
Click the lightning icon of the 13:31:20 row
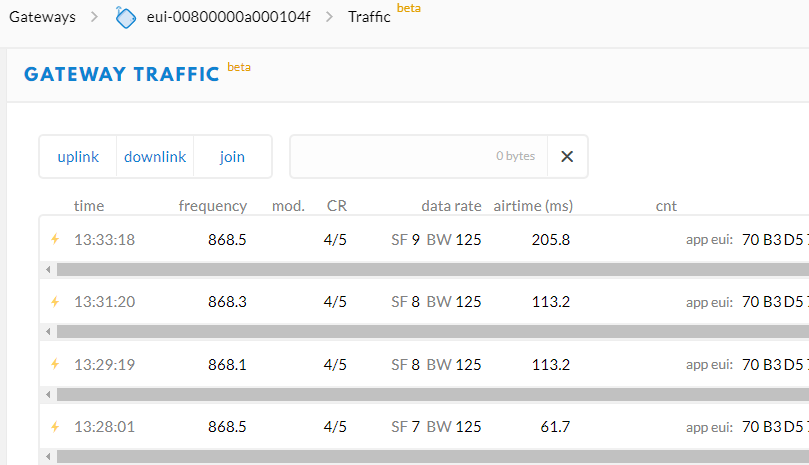coord(56,302)
